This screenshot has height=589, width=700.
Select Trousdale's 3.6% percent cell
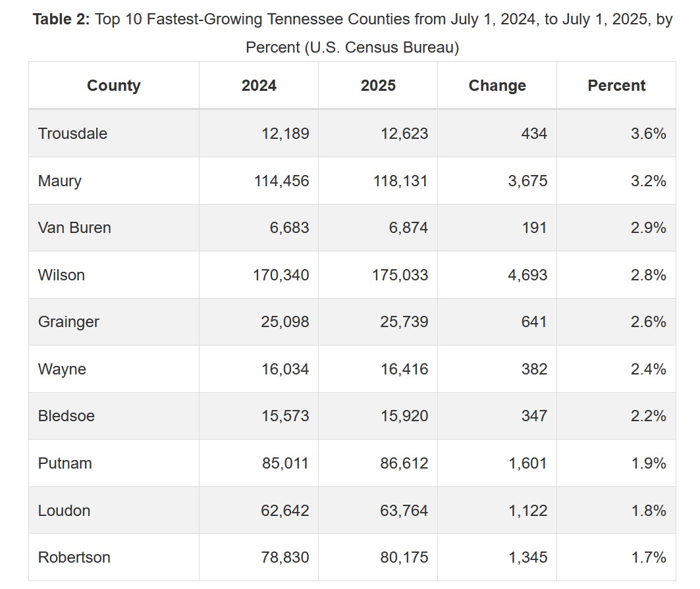648,134
